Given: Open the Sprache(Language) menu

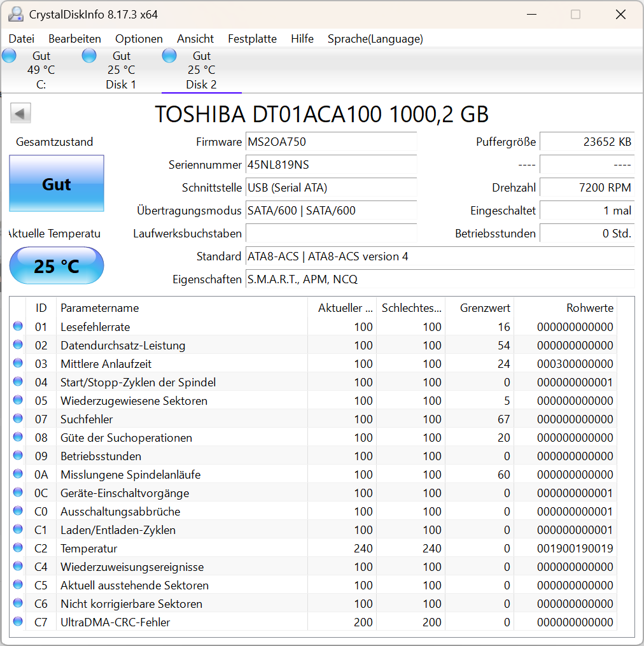Looking at the screenshot, I should point(375,39).
